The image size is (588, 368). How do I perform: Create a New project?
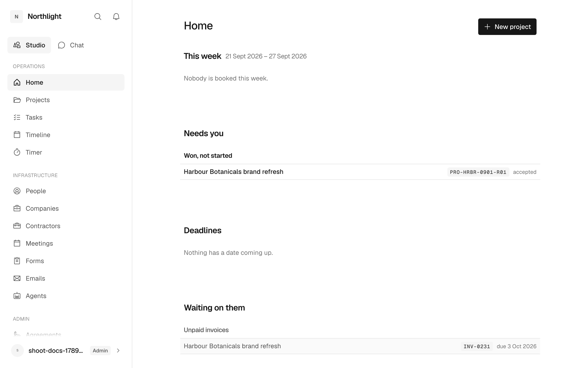pyautogui.click(x=507, y=27)
